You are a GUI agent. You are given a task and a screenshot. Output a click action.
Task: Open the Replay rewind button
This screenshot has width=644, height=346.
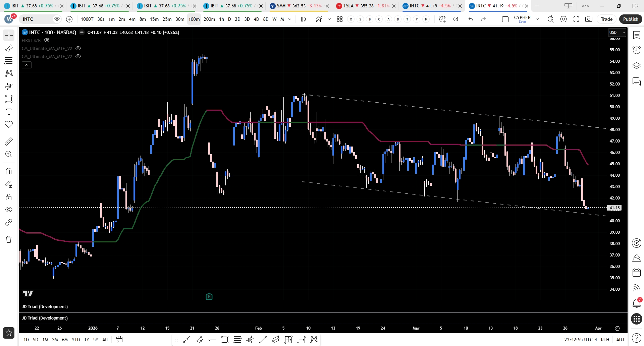tap(455, 19)
